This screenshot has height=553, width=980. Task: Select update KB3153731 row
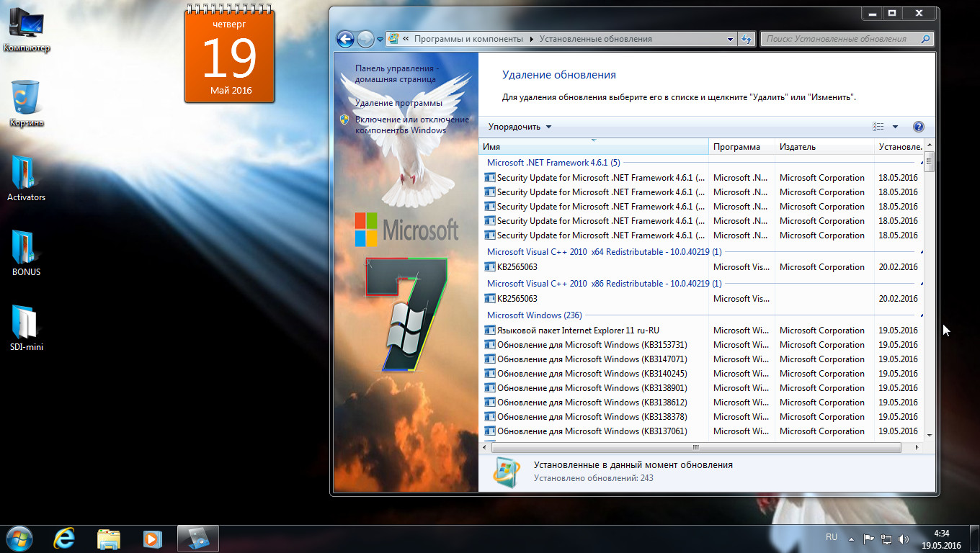click(702, 345)
